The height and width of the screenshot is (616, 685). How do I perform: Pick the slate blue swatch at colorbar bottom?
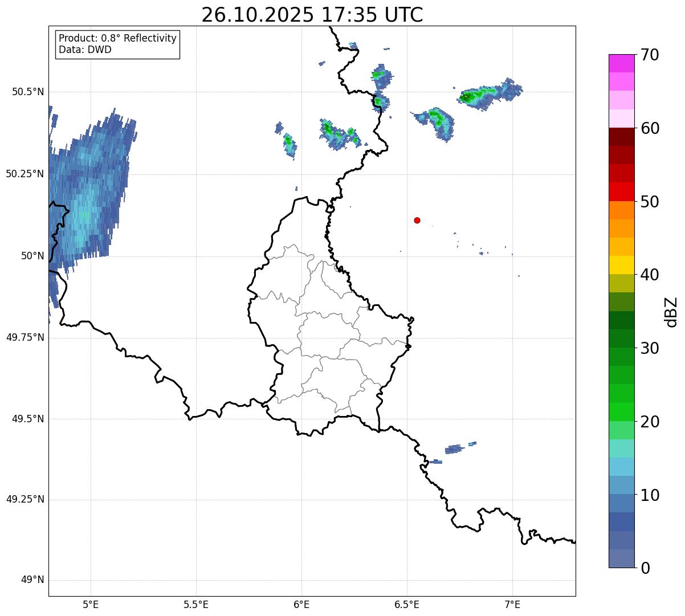coord(622,558)
